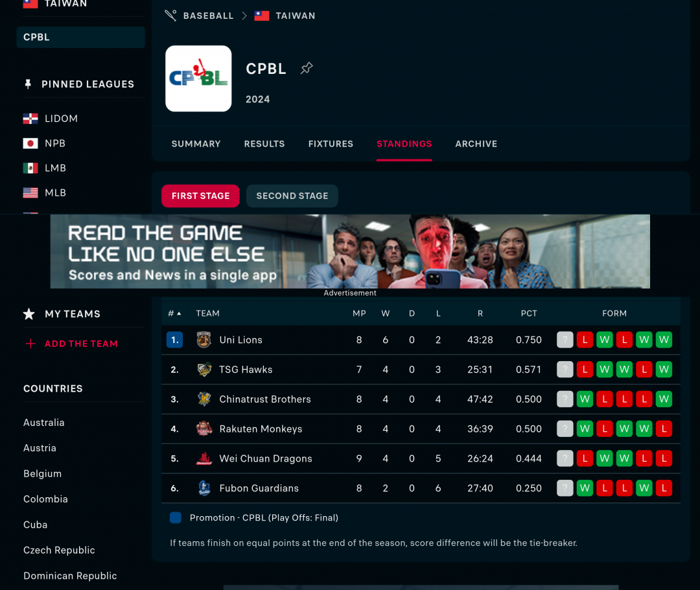Click Wei Chuan Dragons upcoming match question mark
This screenshot has height=590, width=700.
point(565,458)
